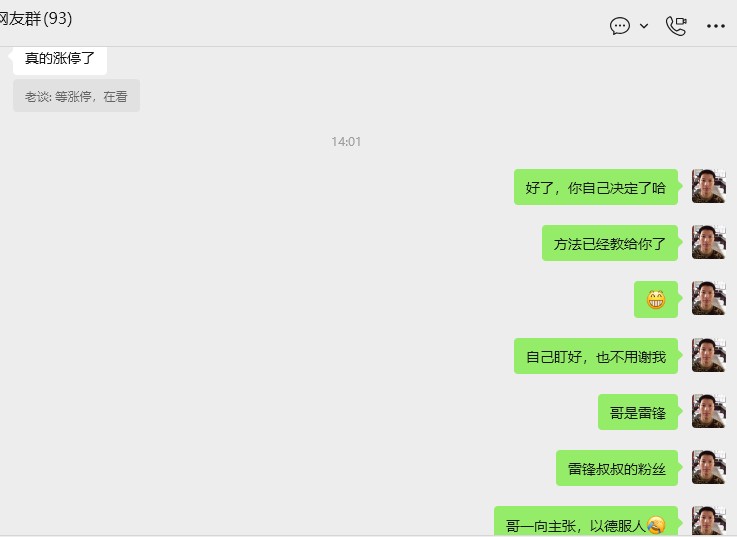Click the quoted message 老谈: 等涨停，在看
Viewport: 737px width, 537px height.
click(x=76, y=96)
